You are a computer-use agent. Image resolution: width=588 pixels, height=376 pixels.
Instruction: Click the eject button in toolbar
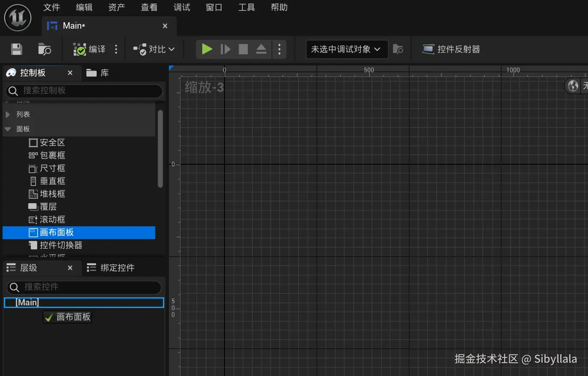click(261, 49)
